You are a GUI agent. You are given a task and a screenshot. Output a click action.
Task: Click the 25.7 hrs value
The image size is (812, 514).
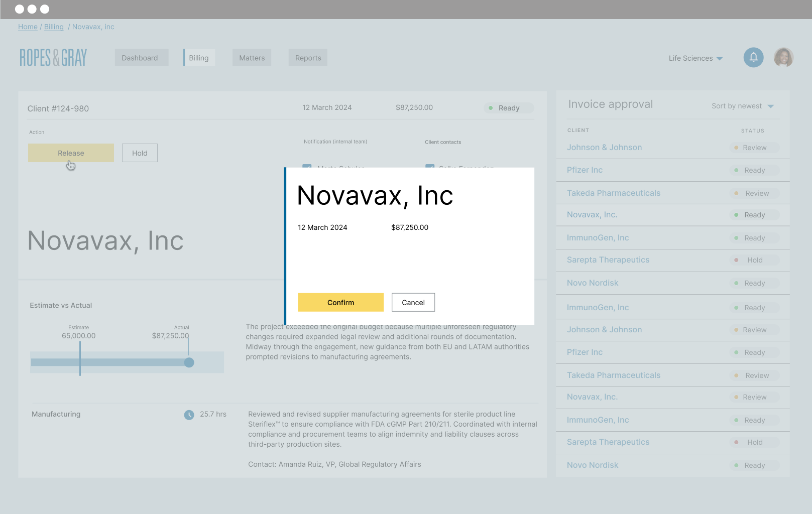pyautogui.click(x=213, y=414)
